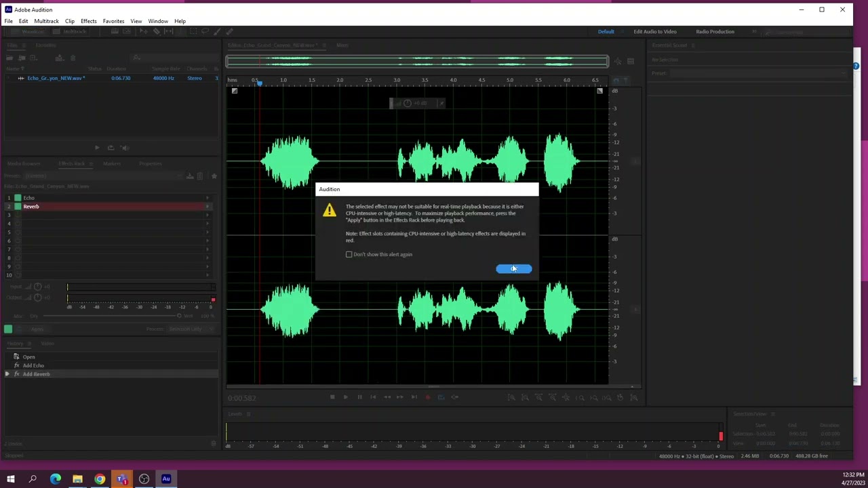This screenshot has width=868, height=488.
Task: Open the Reverb effect slot menu arrow
Action: [x=208, y=207]
